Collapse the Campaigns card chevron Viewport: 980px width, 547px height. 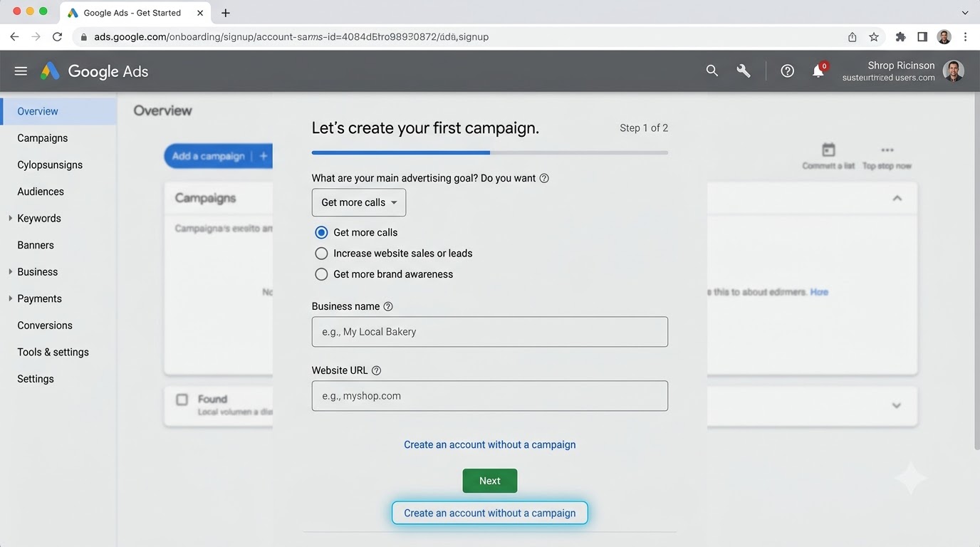click(897, 198)
